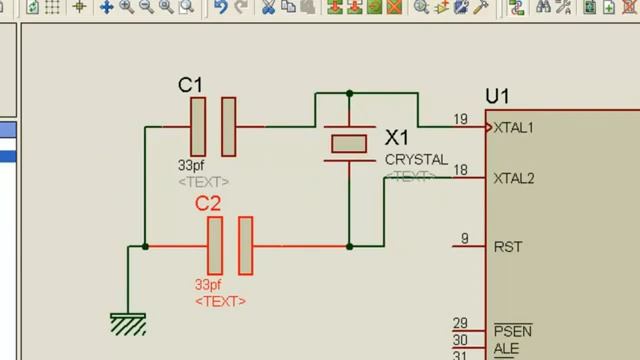Click the Remove Sheet icon
640x360 pixels.
point(629,7)
